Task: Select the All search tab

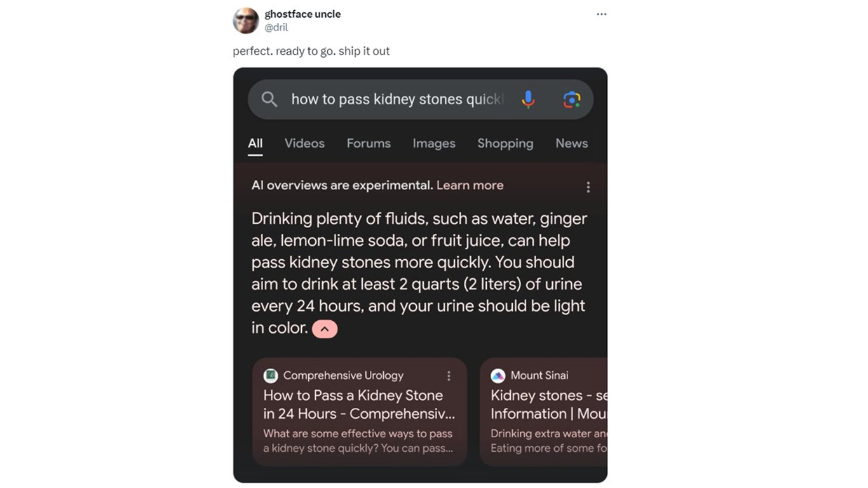Action: tap(255, 144)
